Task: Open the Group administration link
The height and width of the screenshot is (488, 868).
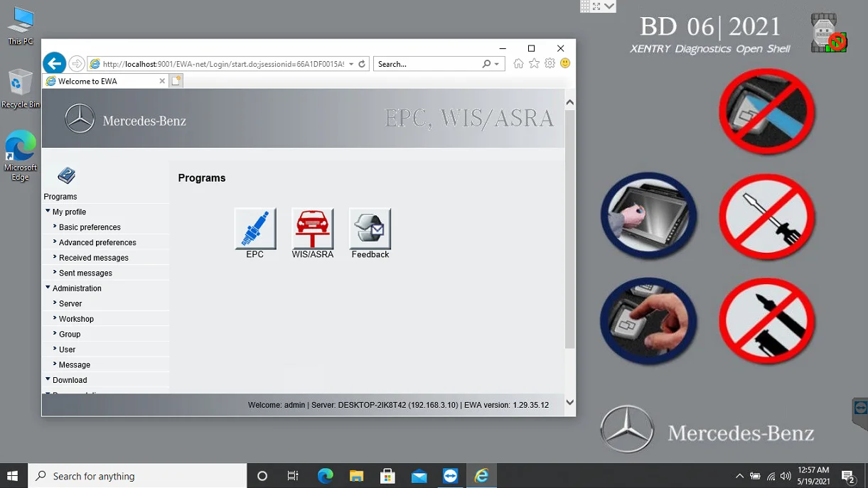Action: (x=70, y=334)
